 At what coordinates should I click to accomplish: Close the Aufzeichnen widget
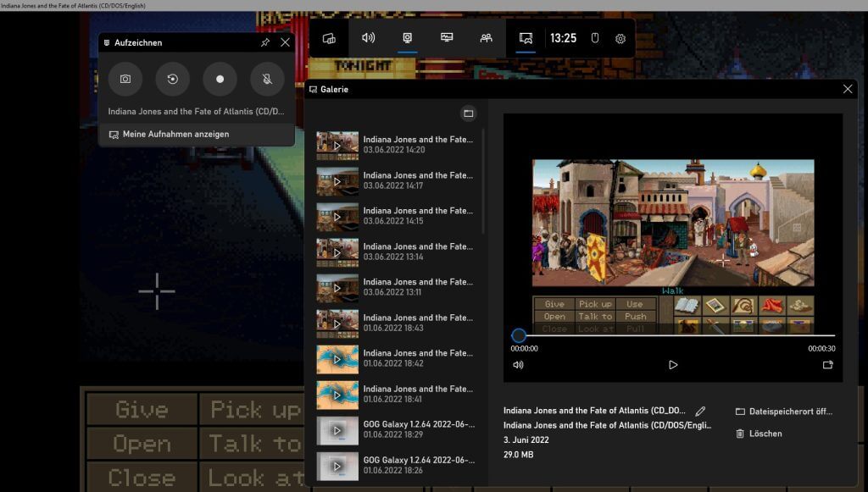pyautogui.click(x=285, y=42)
